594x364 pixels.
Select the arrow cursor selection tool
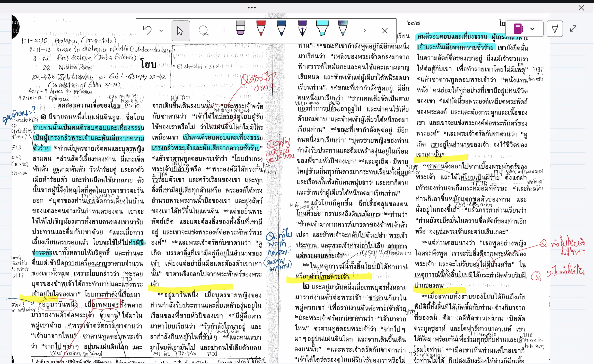(x=181, y=31)
